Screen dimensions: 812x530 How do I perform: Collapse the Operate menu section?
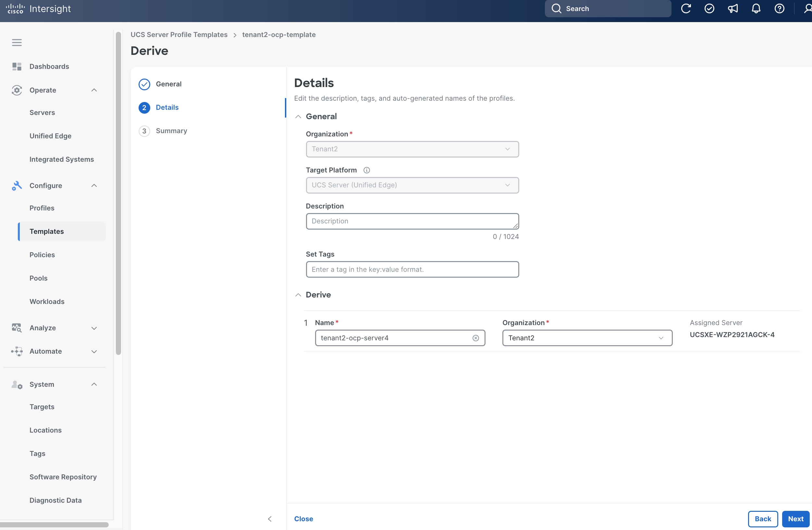94,90
